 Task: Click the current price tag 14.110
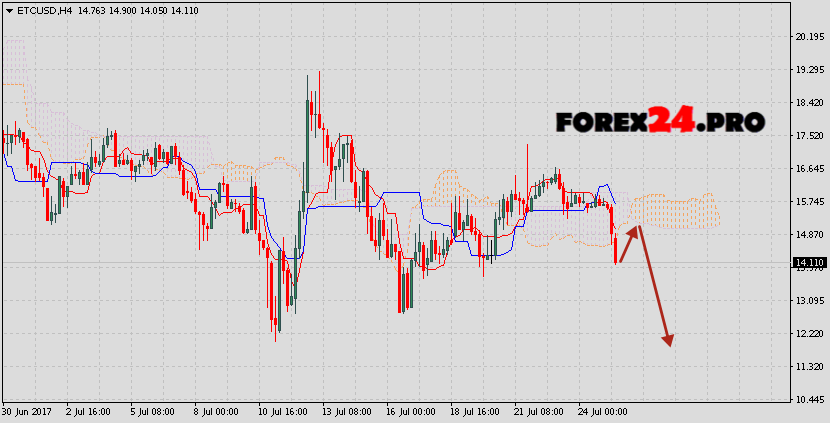click(x=809, y=263)
